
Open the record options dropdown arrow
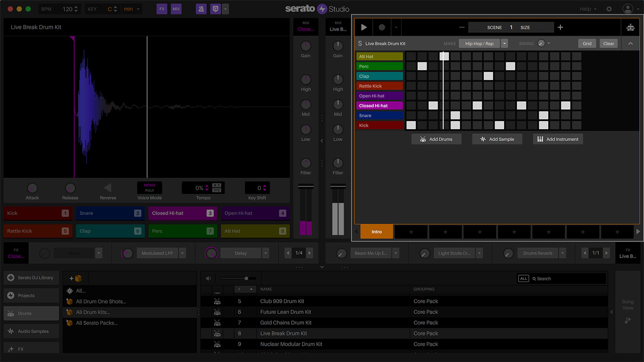pos(396,27)
